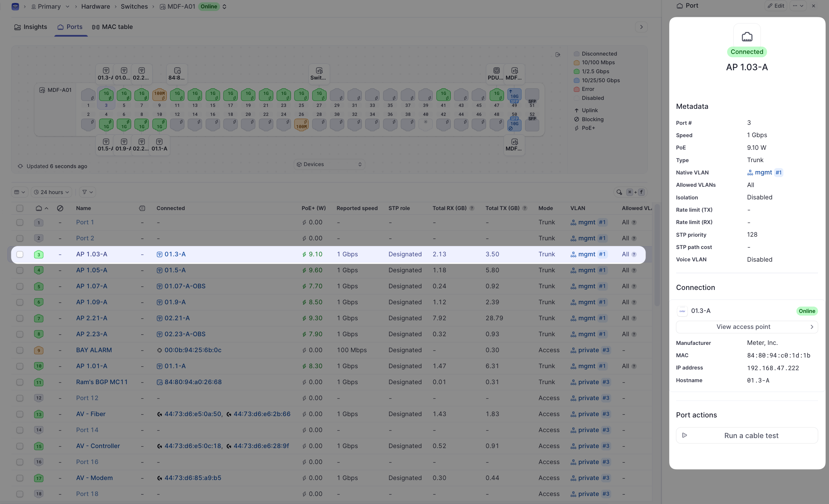829x504 pixels.
Task: Select the BAY ALARM row checkbox
Action: pos(20,350)
